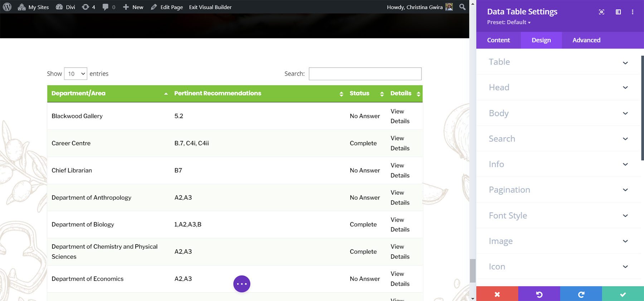Expand the Table settings section
The height and width of the screenshot is (301, 644).
point(558,62)
